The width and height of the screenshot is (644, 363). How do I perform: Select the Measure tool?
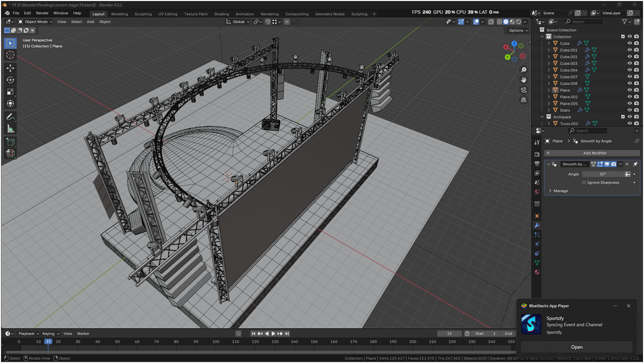[10, 129]
